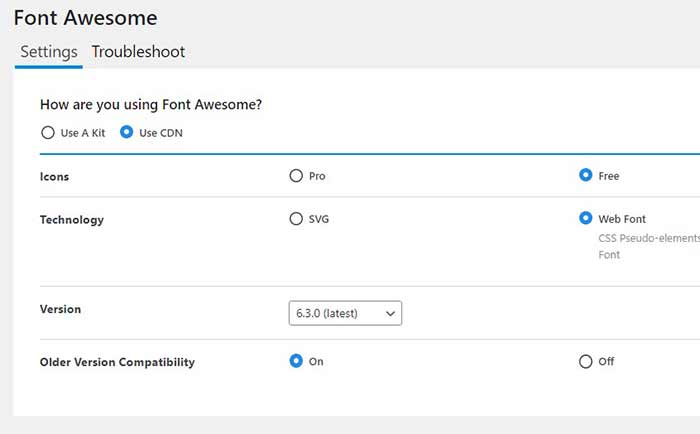Click the Icons row label
700x434 pixels.
click(54, 177)
